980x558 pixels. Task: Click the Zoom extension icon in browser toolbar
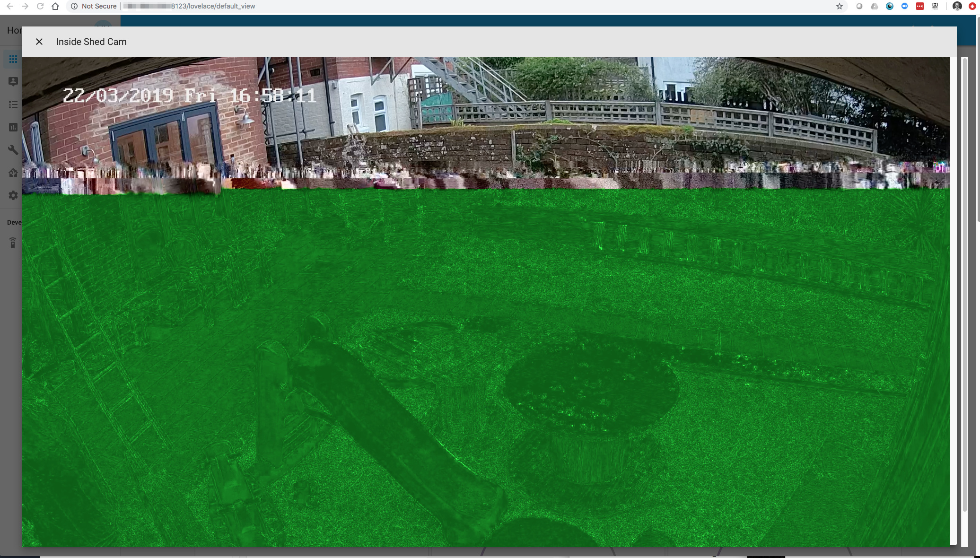click(904, 6)
